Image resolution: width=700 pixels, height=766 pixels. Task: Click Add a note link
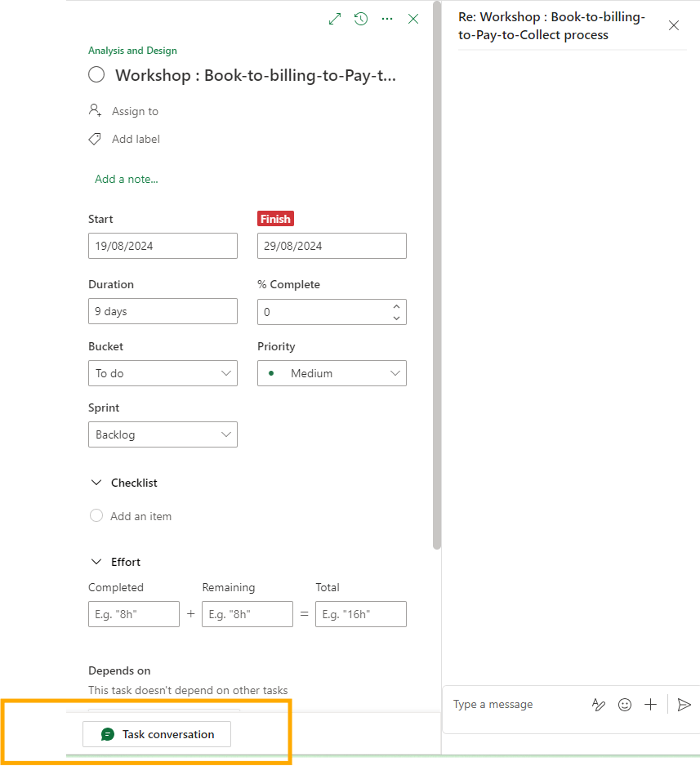127,180
